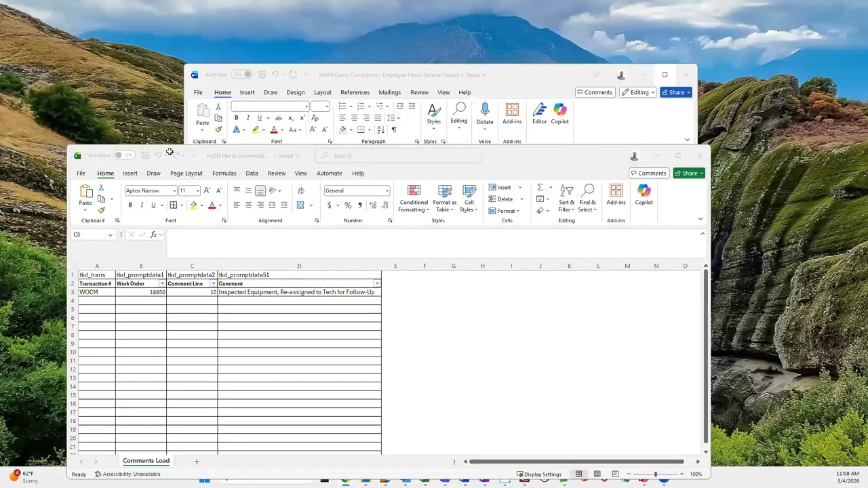
Task: Toggle Strikethrough in Word font group
Action: tap(278, 118)
